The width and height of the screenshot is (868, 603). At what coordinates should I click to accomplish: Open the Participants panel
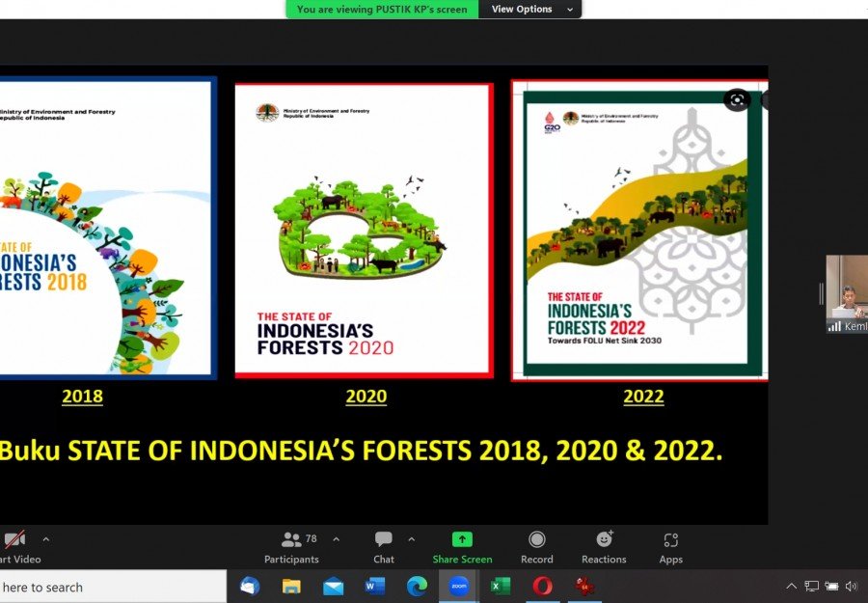pyautogui.click(x=291, y=548)
